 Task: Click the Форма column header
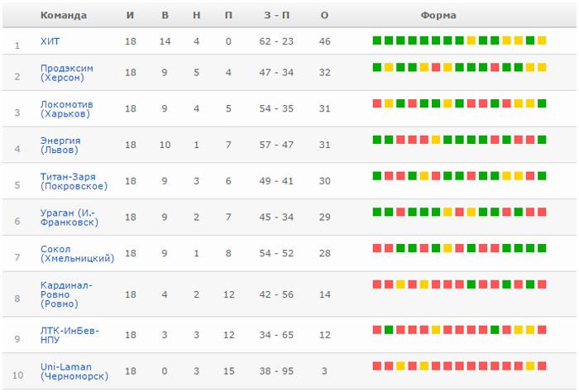point(438,15)
